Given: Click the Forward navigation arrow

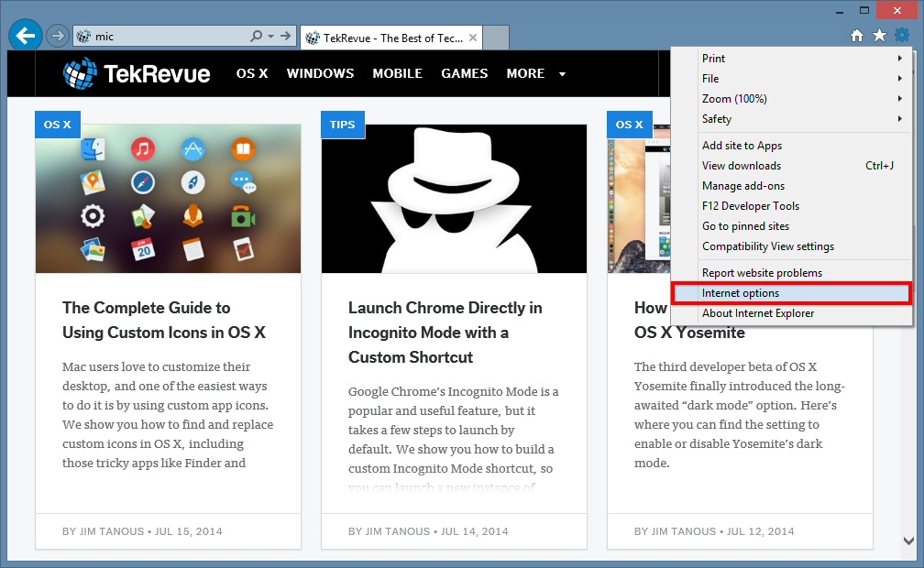Looking at the screenshot, I should 57,36.
